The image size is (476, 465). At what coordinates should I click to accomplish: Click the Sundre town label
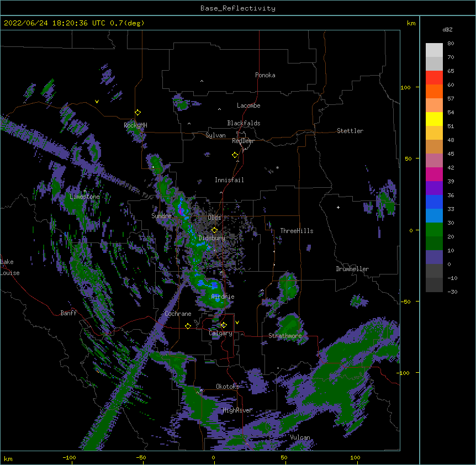pyautogui.click(x=161, y=216)
